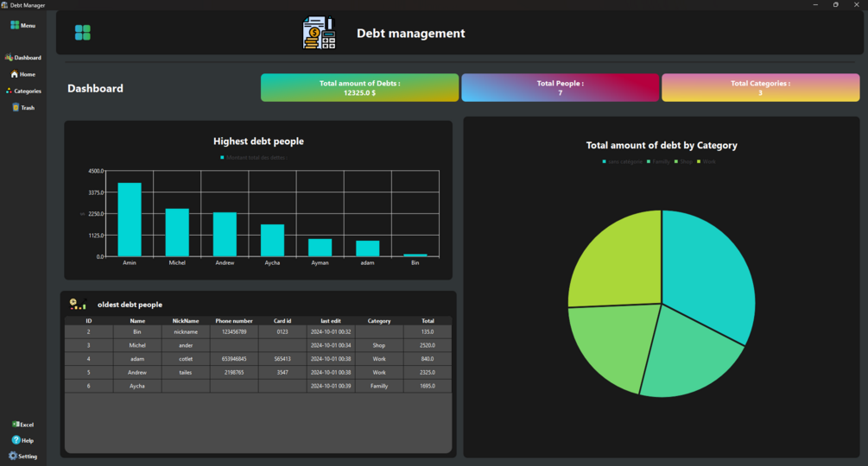Click the Ayman bar in the chart
Viewport: 868px width, 466px height.
tap(320, 248)
